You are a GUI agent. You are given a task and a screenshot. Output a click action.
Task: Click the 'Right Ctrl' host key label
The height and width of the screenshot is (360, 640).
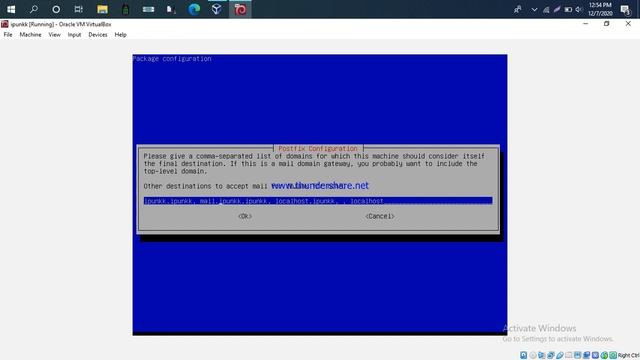tap(629, 355)
